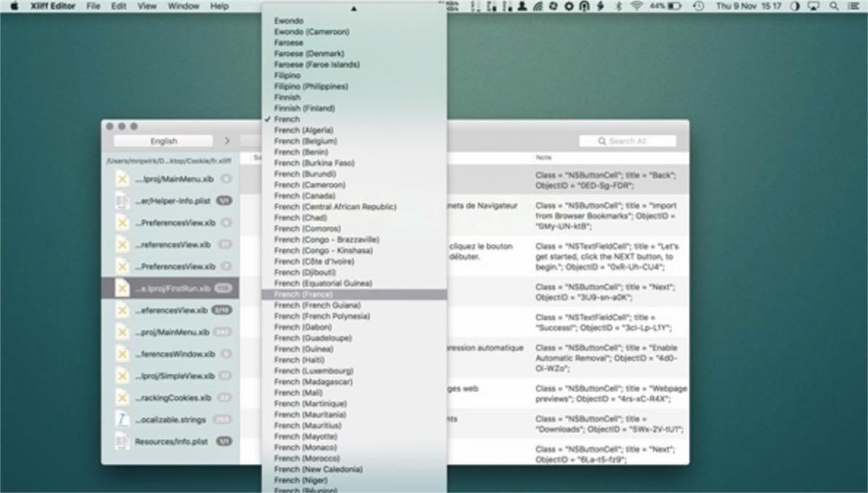This screenshot has width=868, height=493.
Task: Click the Note column header
Action: point(543,158)
